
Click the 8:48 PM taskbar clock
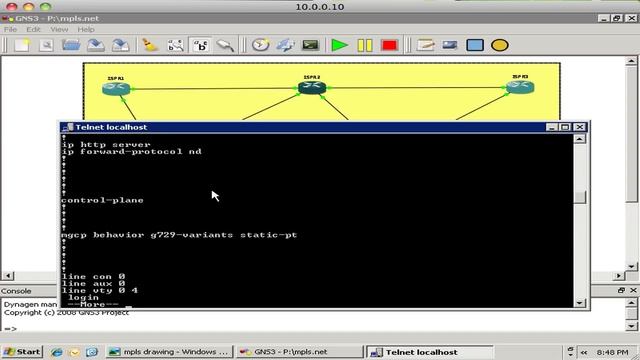612,352
